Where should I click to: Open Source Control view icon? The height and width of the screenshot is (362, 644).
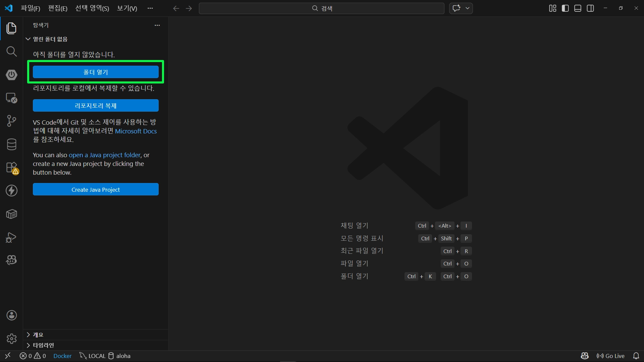11,121
